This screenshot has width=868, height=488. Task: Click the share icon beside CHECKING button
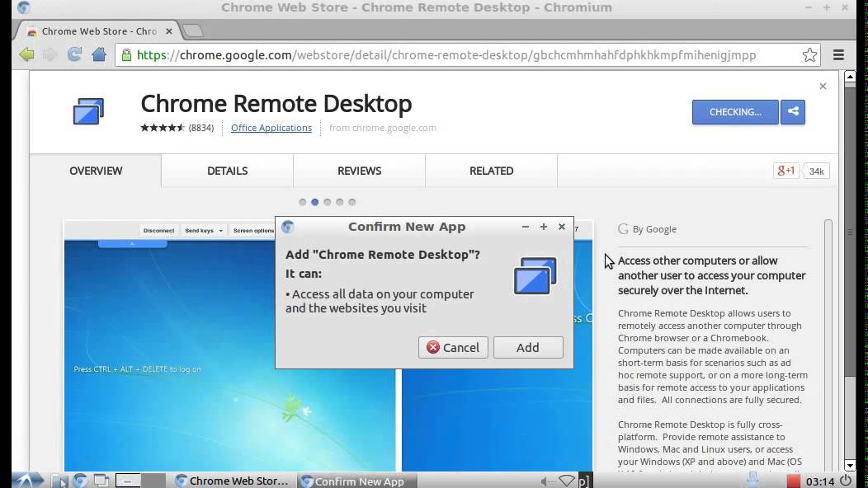(x=793, y=112)
